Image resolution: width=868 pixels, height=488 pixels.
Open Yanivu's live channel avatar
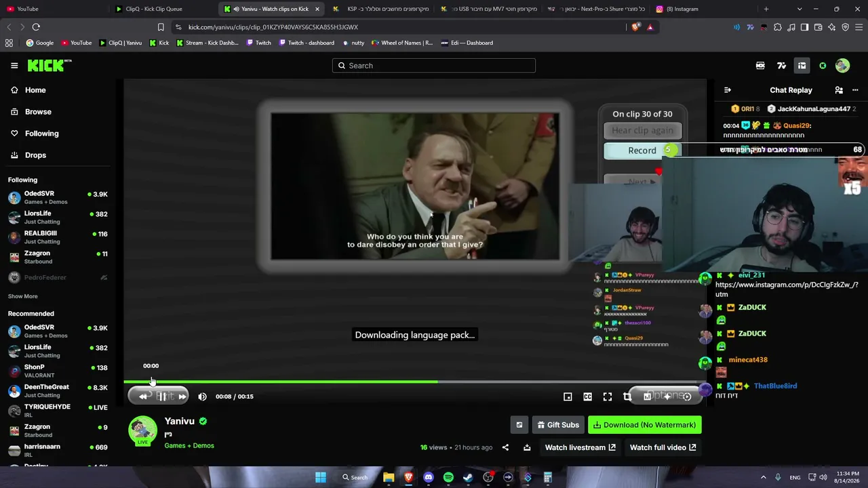pyautogui.click(x=142, y=430)
